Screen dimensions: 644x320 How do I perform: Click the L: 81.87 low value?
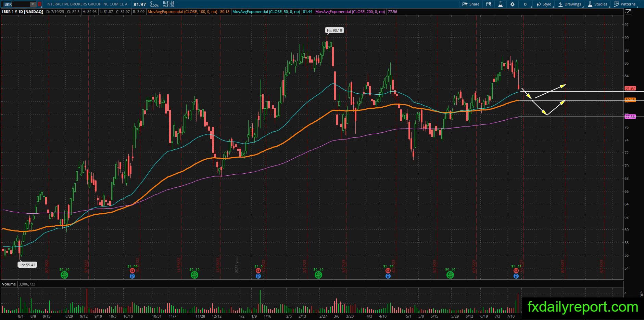click(x=106, y=12)
